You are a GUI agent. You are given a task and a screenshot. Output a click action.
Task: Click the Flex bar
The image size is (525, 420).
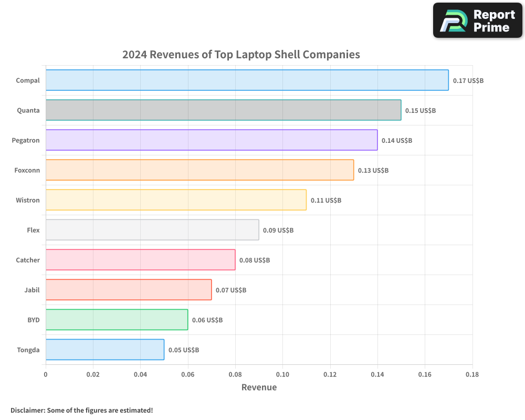(152, 230)
